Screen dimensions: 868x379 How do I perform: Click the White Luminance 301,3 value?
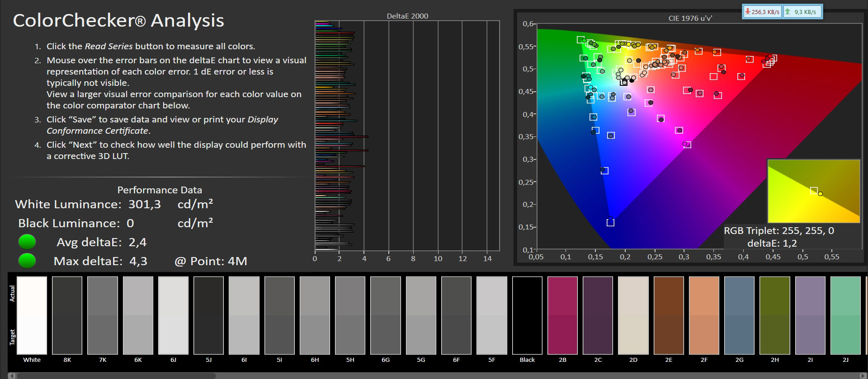point(145,204)
